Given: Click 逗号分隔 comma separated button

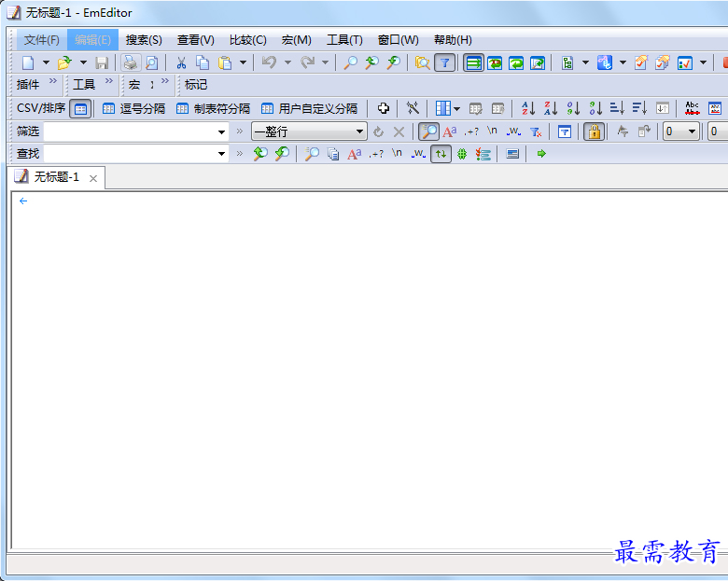Looking at the screenshot, I should click(x=133, y=108).
